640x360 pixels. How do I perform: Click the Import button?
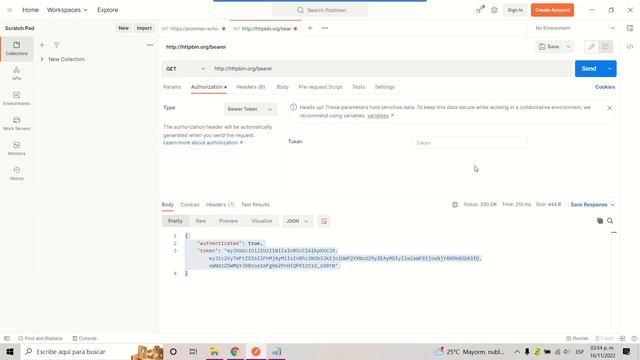pos(144,28)
